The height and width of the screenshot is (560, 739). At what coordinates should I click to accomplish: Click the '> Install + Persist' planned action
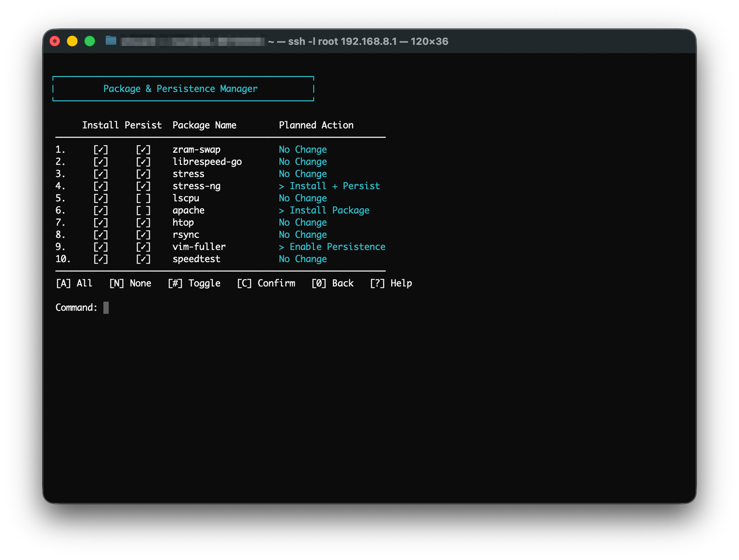coord(329,186)
